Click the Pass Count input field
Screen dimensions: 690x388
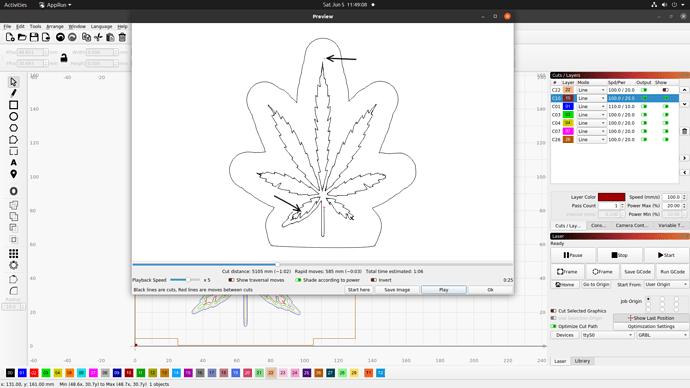pyautogui.click(x=609, y=205)
